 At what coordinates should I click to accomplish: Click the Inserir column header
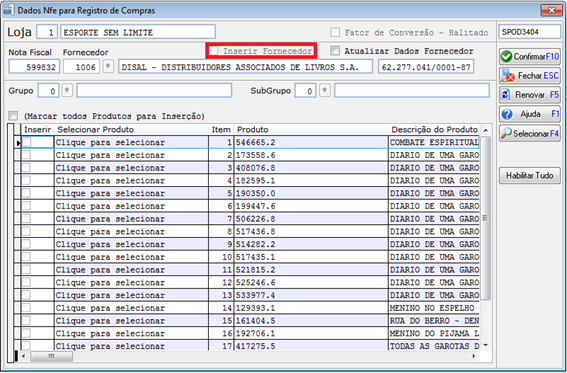pos(38,129)
